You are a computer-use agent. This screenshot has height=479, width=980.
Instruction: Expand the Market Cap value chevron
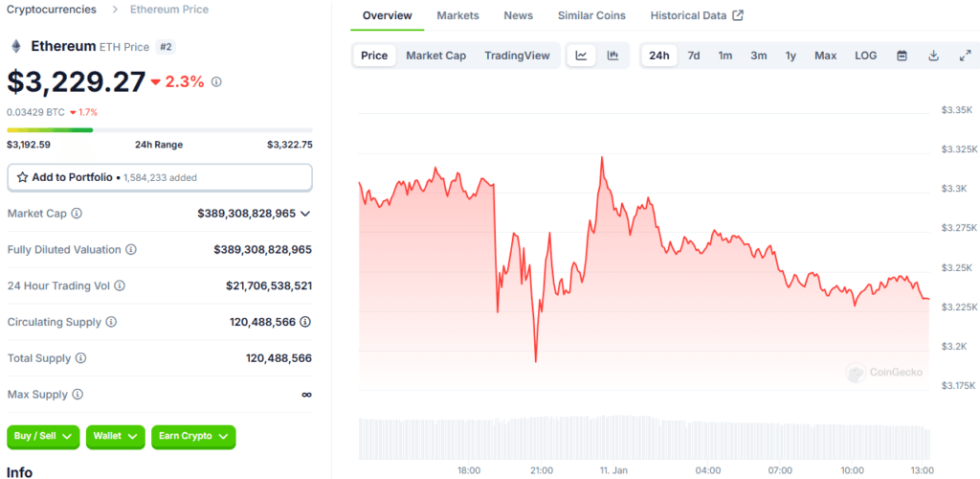point(305,214)
